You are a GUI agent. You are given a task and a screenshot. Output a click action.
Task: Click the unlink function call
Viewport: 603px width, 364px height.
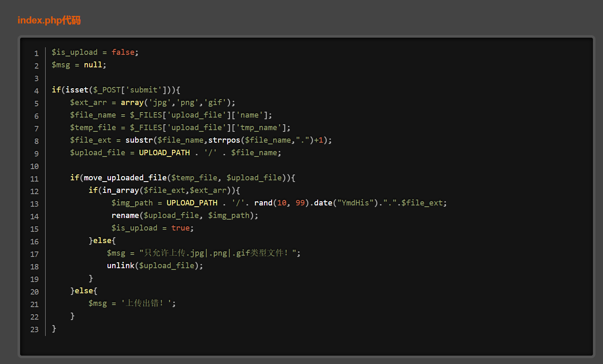pyautogui.click(x=121, y=266)
